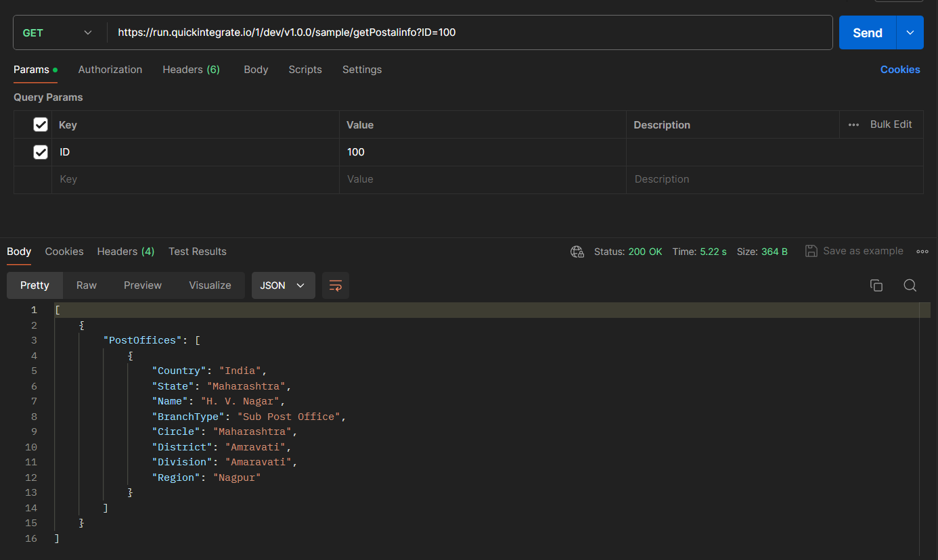The image size is (938, 560).
Task: Select the Pretty view
Action: tap(35, 285)
